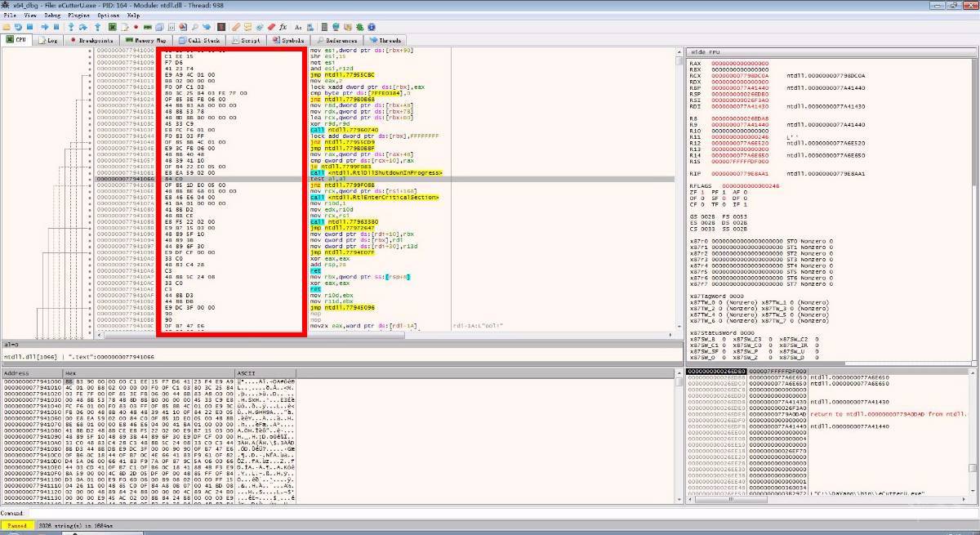
Task: Click the fx Functions toolbar icon
Action: click(283, 27)
